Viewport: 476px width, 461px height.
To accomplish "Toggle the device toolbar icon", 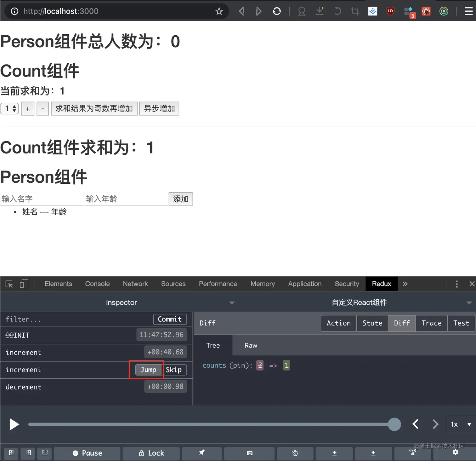I will (24, 284).
